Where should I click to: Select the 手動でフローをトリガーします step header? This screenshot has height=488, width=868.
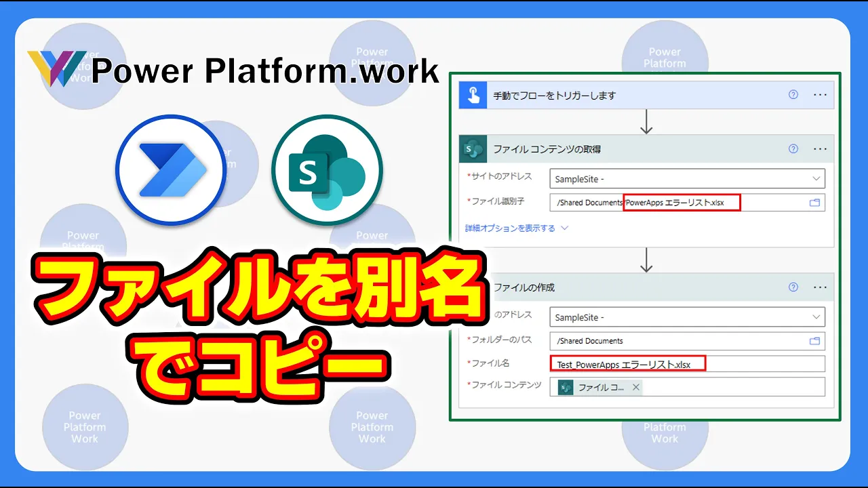coord(646,95)
